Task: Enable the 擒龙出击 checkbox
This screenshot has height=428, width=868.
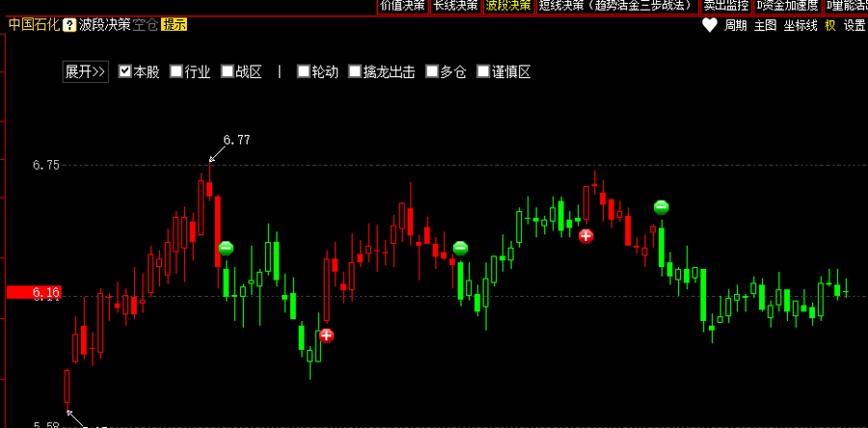Action: point(354,71)
